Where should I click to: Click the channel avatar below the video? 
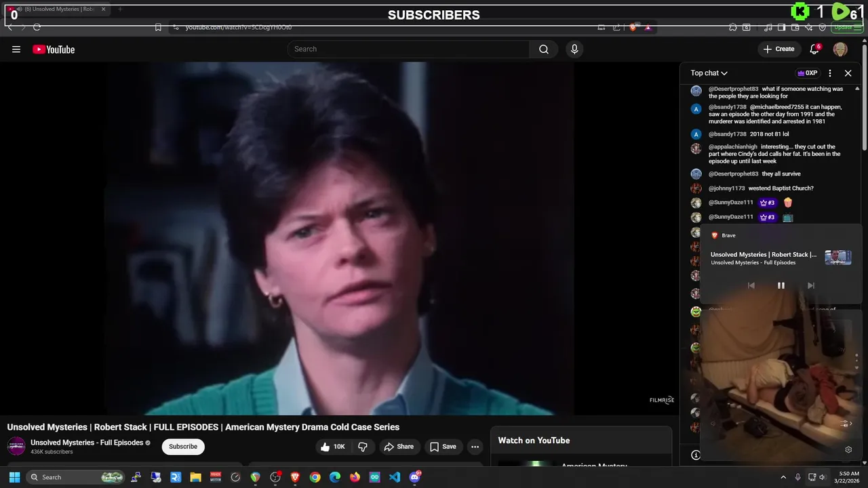tap(16, 446)
